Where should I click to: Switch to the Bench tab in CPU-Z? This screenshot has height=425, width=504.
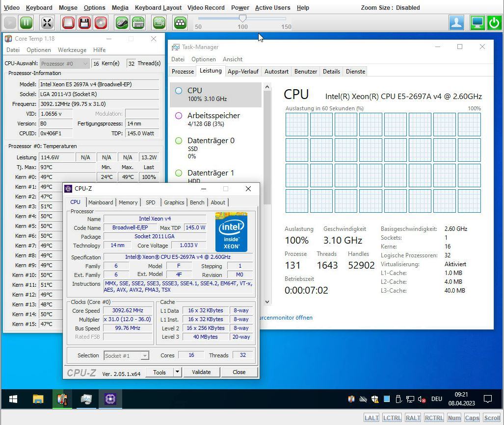click(197, 202)
